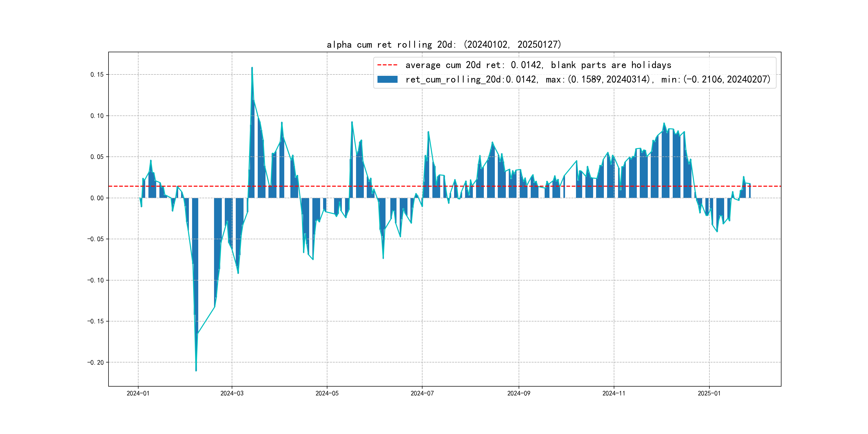
Task: Click the 0.00 y-axis tick label
Action: tap(97, 198)
